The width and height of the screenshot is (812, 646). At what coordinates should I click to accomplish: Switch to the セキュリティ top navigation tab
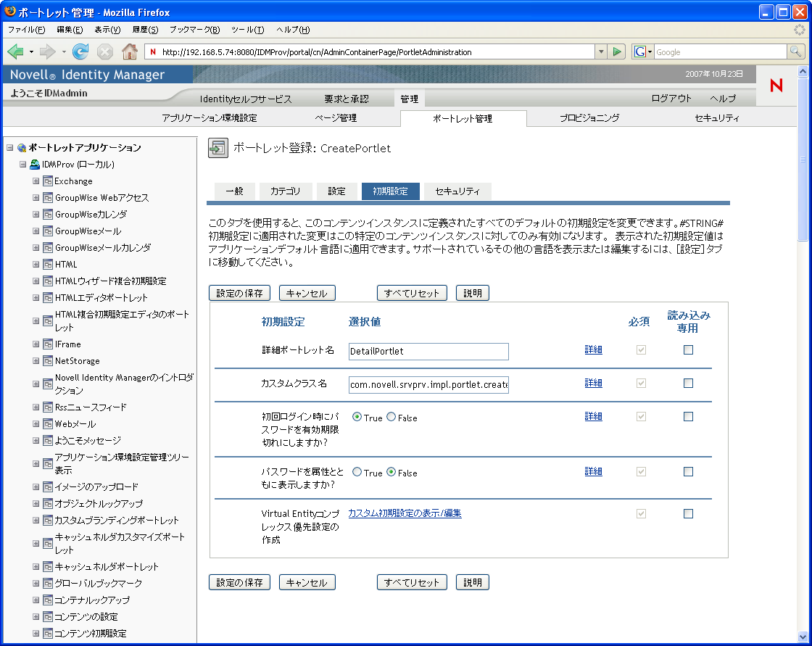(717, 118)
